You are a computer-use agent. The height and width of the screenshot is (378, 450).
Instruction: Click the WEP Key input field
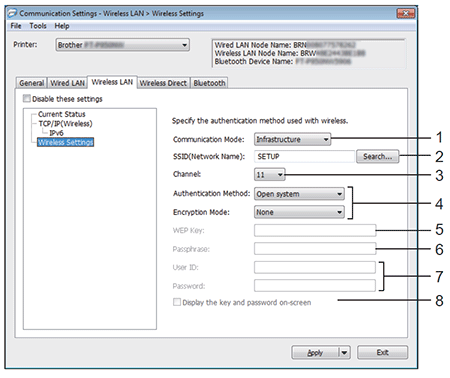[315, 230]
